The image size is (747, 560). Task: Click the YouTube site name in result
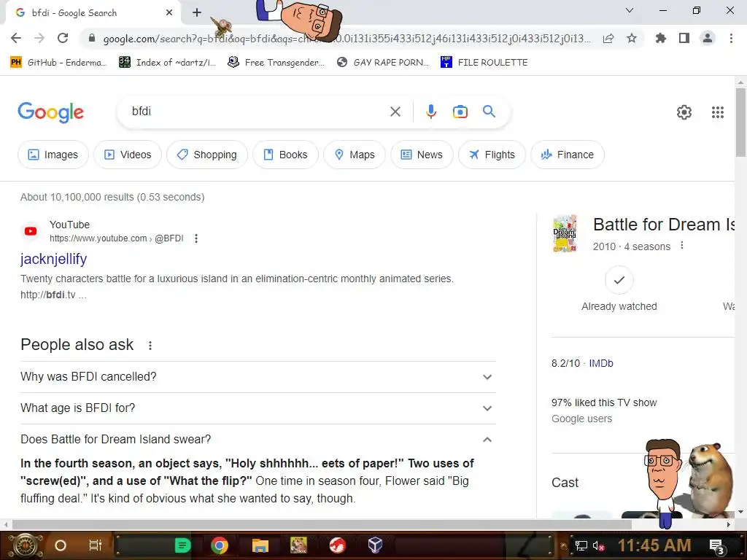tap(69, 225)
